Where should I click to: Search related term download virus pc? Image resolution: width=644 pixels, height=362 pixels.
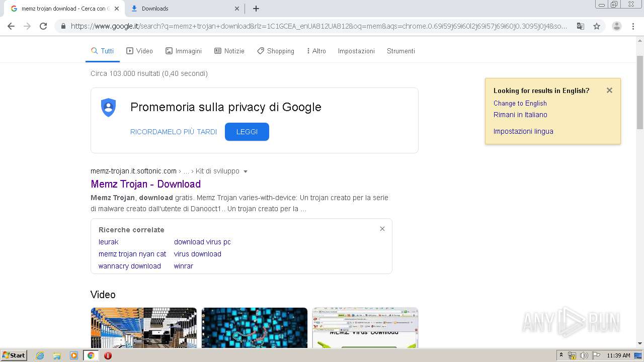point(202,242)
